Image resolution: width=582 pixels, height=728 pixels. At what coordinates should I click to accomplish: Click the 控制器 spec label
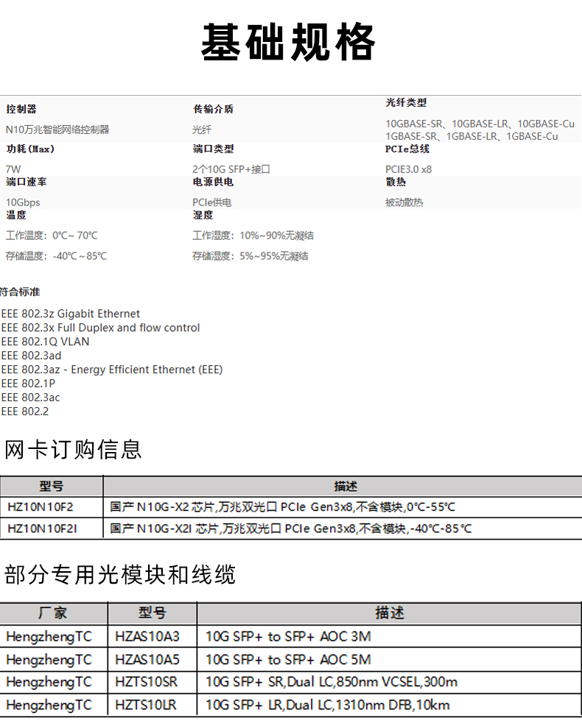coord(21,109)
